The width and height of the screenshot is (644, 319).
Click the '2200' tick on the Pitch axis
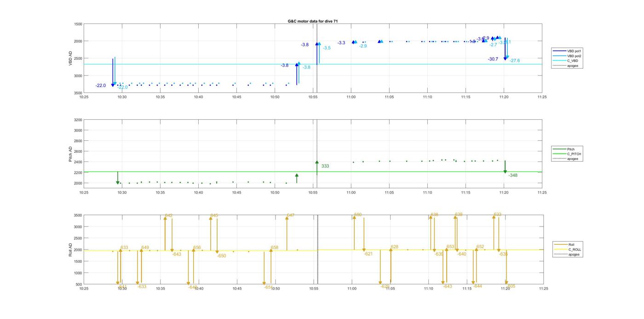point(78,173)
